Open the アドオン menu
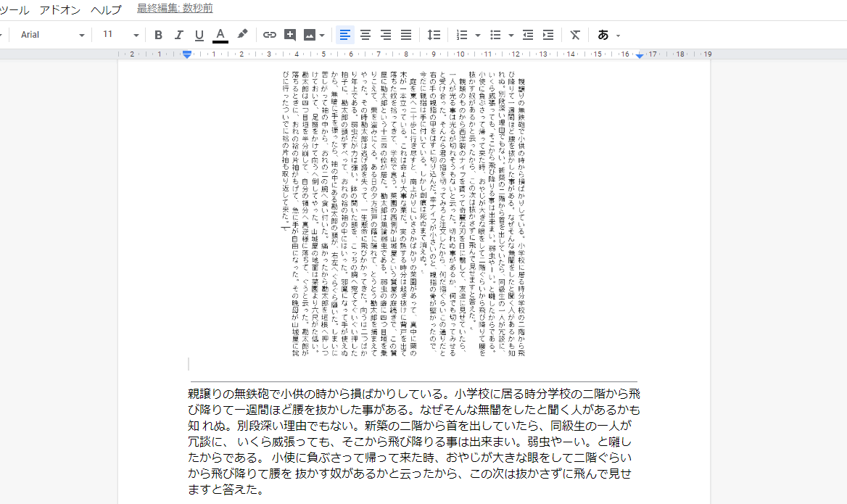The height and width of the screenshot is (504, 847). (60, 10)
